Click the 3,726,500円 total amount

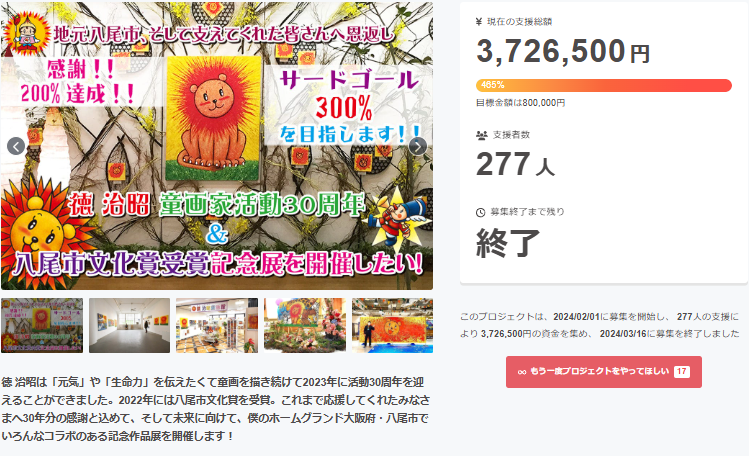[563, 52]
